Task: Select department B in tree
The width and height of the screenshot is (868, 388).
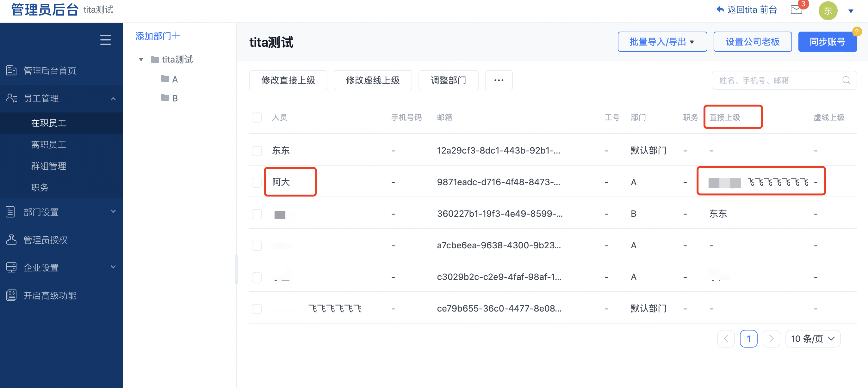Action: (175, 98)
